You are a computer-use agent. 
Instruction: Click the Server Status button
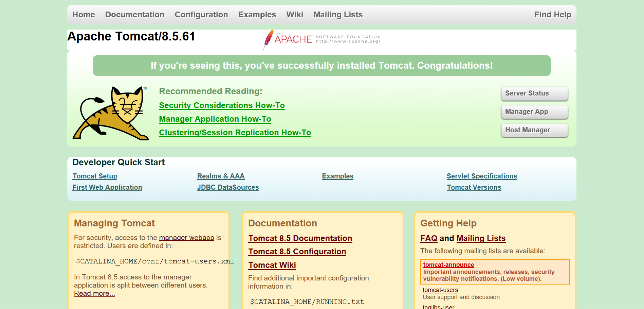[x=534, y=93]
